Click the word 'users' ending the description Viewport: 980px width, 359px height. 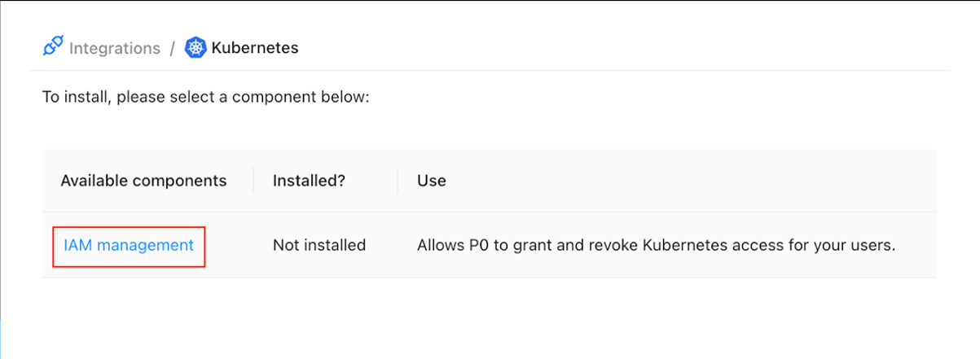[x=872, y=245]
